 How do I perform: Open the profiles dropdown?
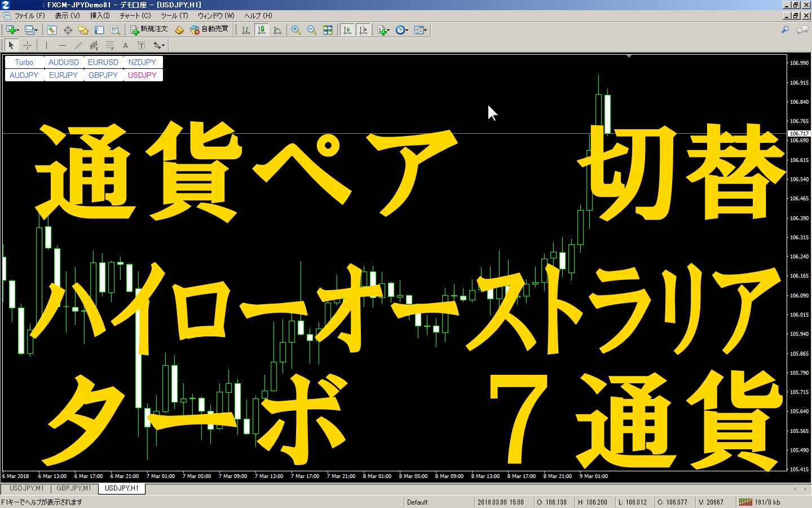point(31,30)
